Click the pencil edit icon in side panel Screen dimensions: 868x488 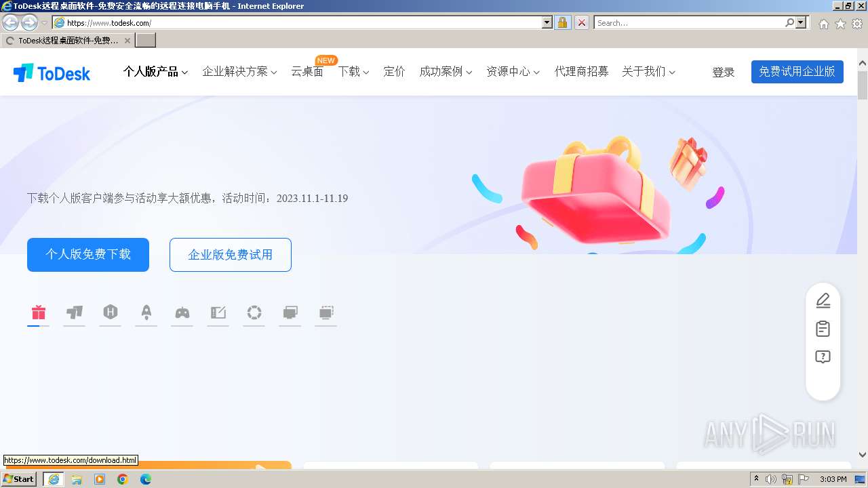(x=823, y=300)
